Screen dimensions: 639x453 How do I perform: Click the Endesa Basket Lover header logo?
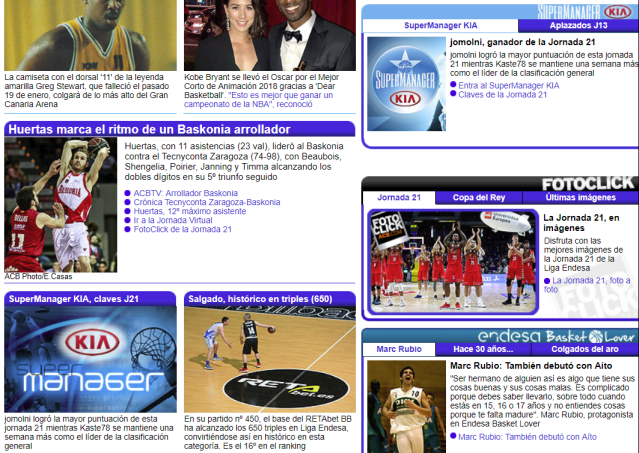pos(556,336)
